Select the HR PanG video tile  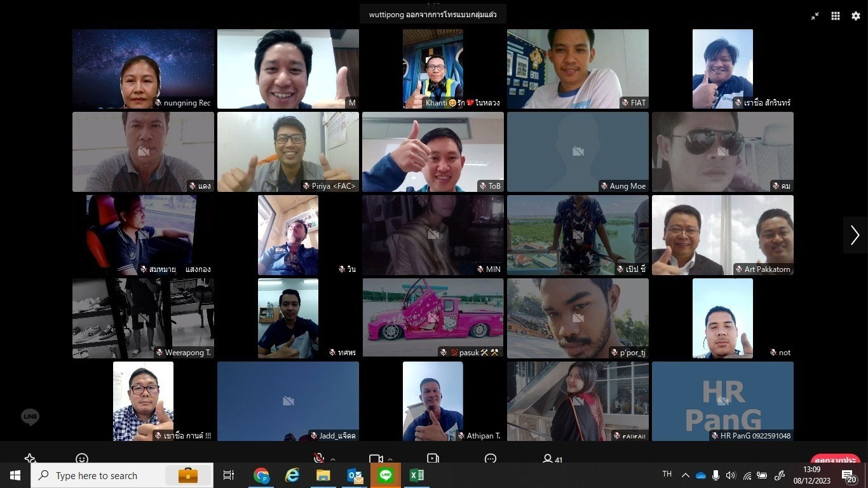pyautogui.click(x=722, y=401)
